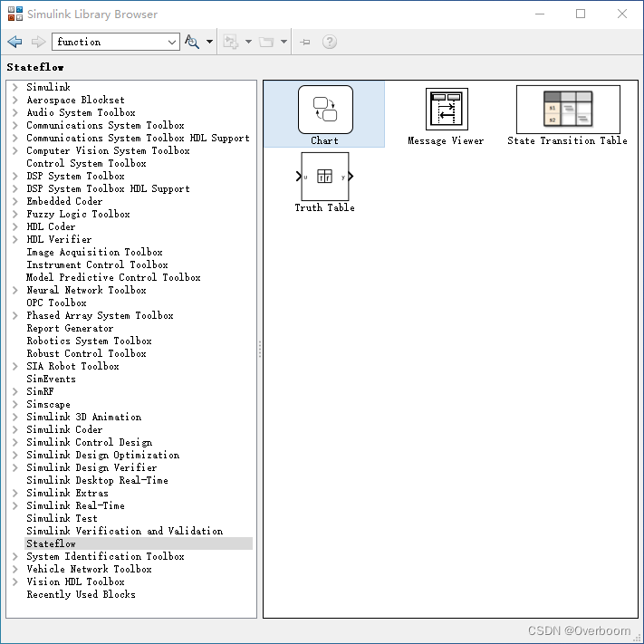Expand the Aerospace Blockset node
The image size is (644, 644).
click(x=15, y=100)
